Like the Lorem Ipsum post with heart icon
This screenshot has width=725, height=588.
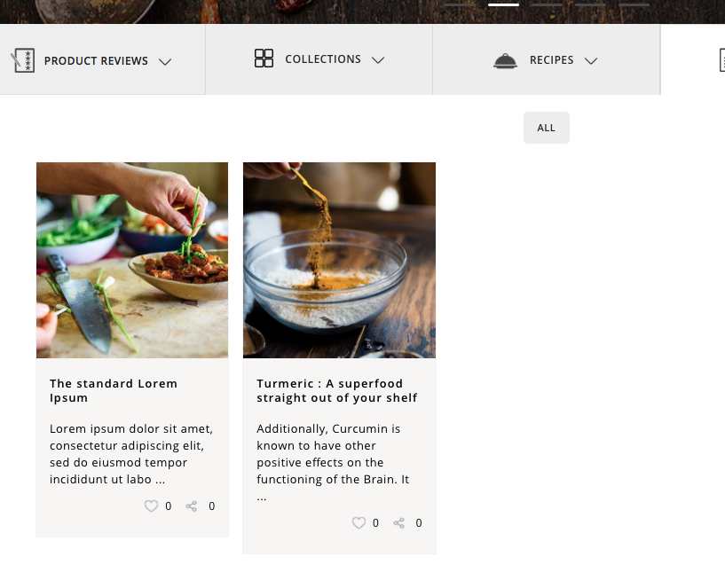[x=151, y=506]
